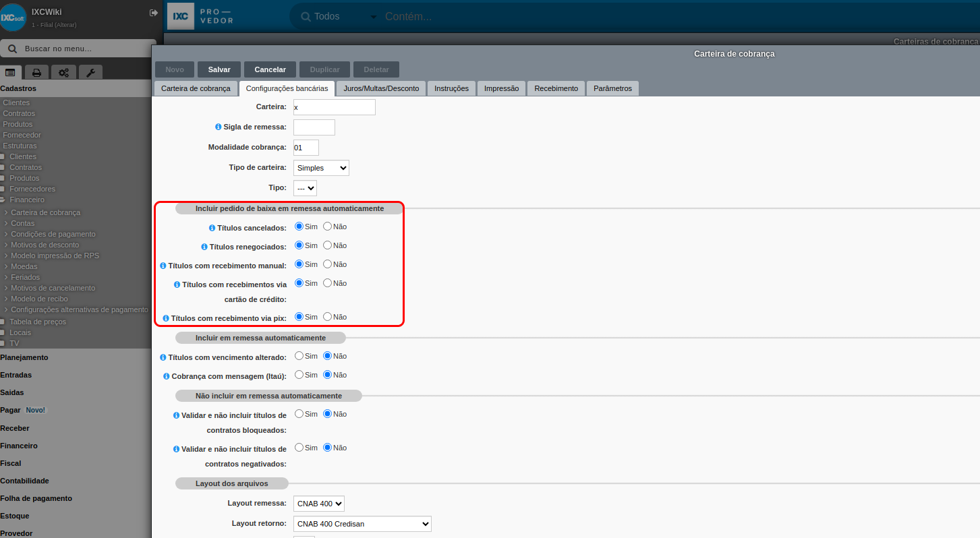This screenshot has height=538, width=980.
Task: Expand the Locais tree node
Action: pyautogui.click(x=3, y=332)
